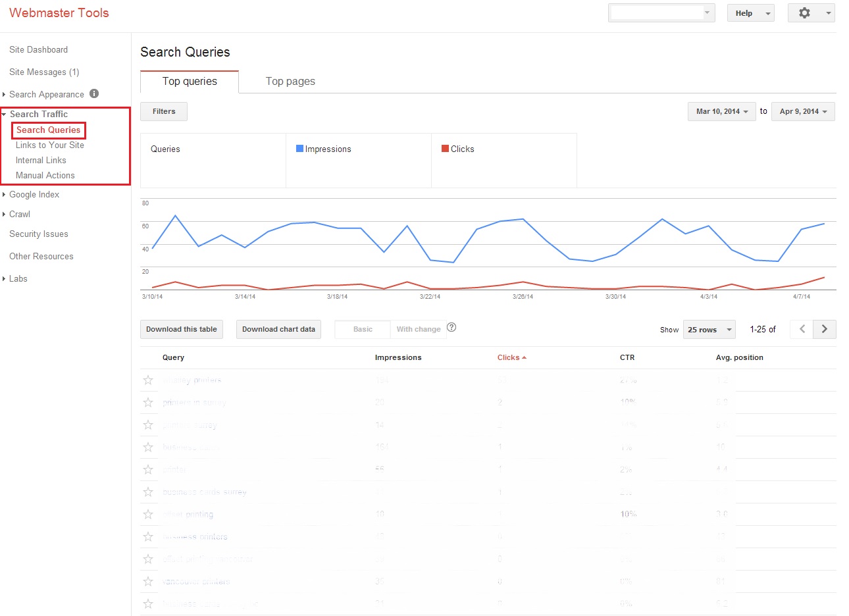Image resolution: width=849 pixels, height=616 pixels.
Task: Expand the Google Index sidebar section
Action: [x=34, y=194]
